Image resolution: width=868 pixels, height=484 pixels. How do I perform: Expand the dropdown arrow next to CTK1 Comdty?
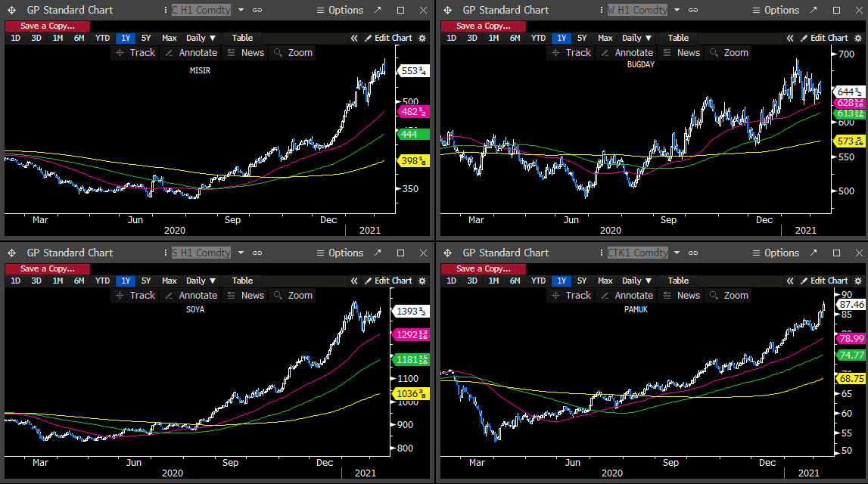tap(677, 253)
